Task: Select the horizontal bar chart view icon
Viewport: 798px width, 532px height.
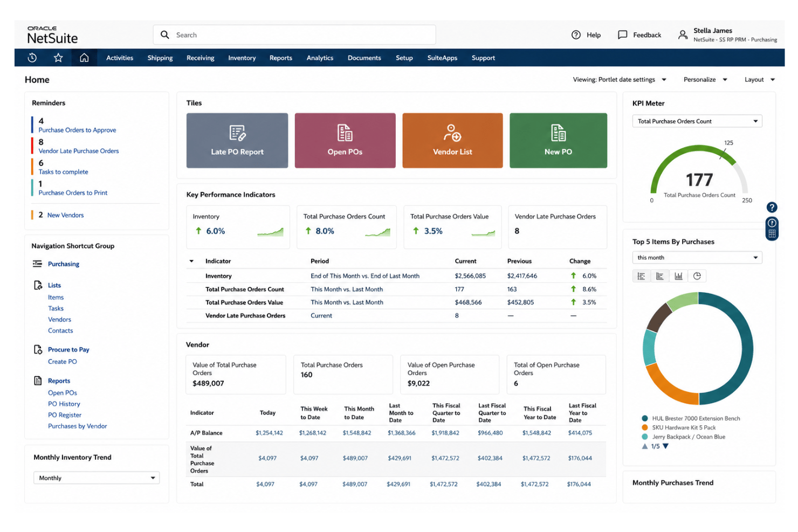Action: pos(641,276)
